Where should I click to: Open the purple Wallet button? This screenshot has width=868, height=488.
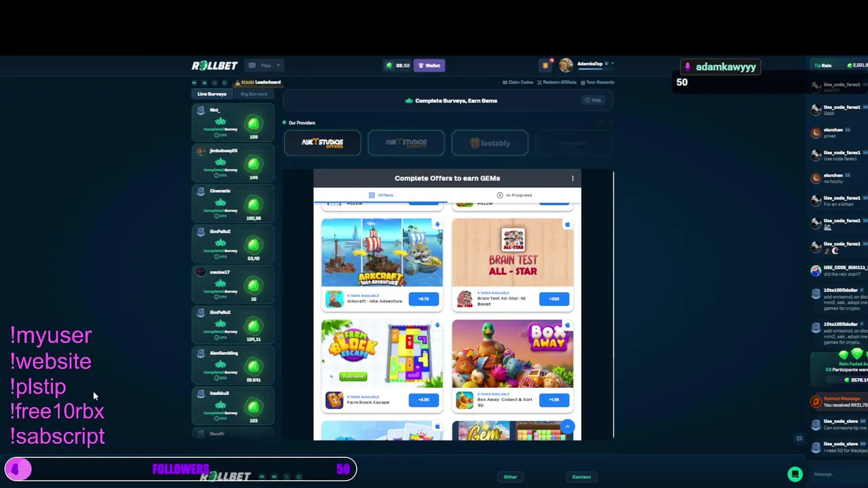429,66
